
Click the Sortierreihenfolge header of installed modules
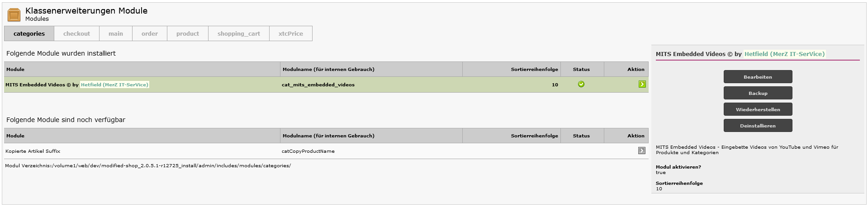click(x=534, y=69)
